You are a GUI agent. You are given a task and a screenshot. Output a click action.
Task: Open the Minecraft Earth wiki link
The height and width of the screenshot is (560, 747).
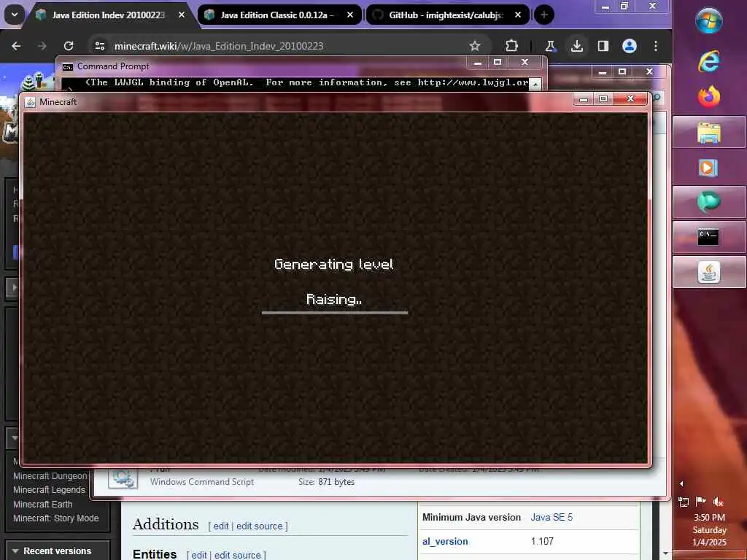point(43,504)
